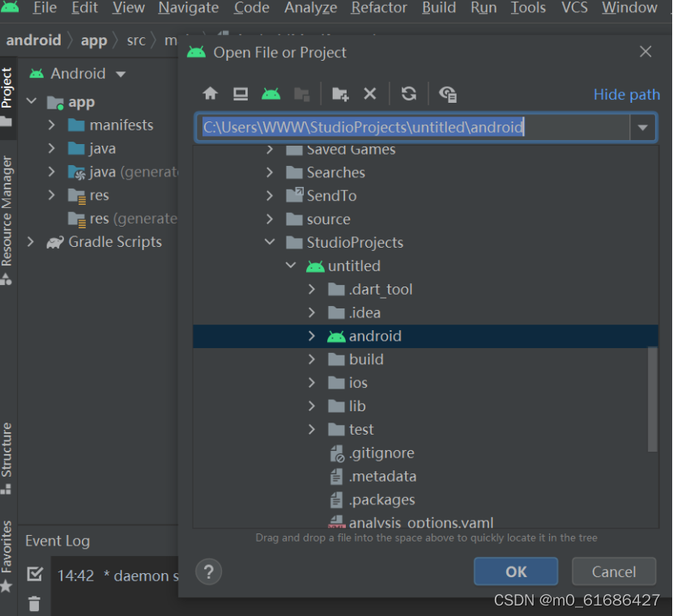Expand the .dart_tool folder
Image resolution: width=673 pixels, height=616 pixels.
pyautogui.click(x=312, y=289)
